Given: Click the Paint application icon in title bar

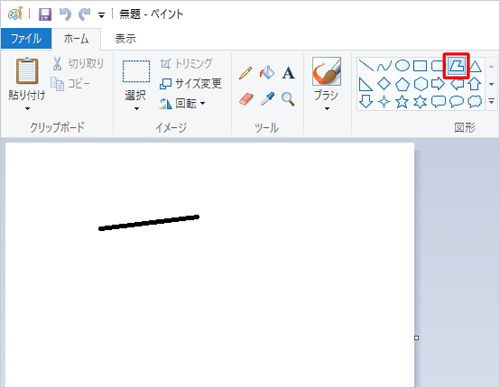Looking at the screenshot, I should tap(15, 14).
